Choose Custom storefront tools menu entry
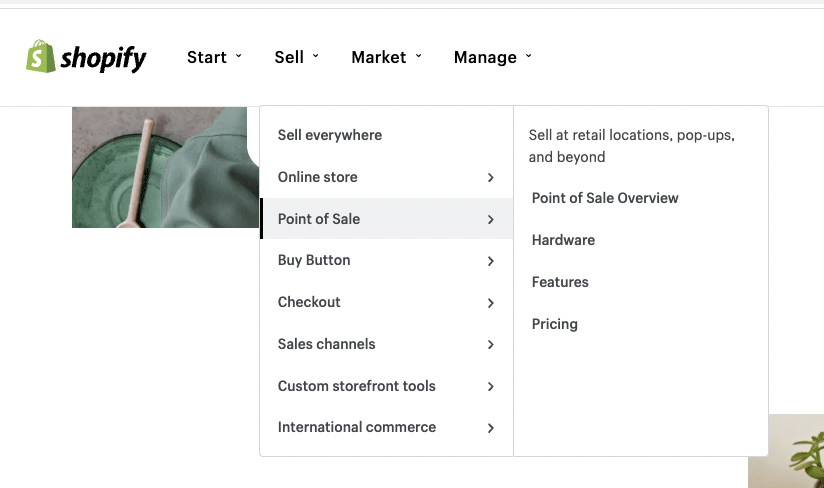This screenshot has height=488, width=824. click(x=386, y=386)
